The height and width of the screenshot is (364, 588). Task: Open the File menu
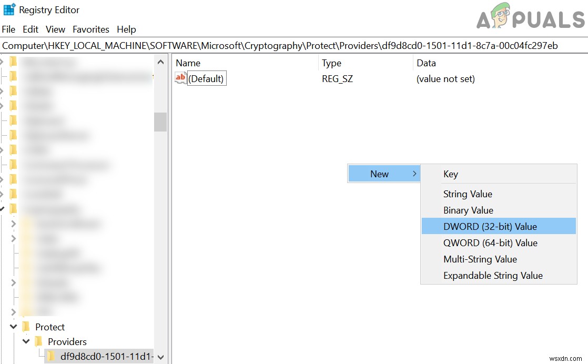8,29
